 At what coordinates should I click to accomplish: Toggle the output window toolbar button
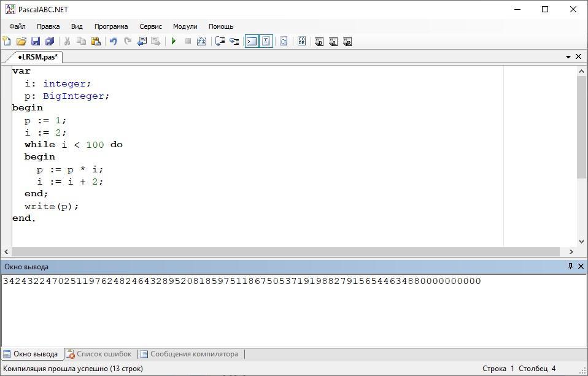pos(251,41)
